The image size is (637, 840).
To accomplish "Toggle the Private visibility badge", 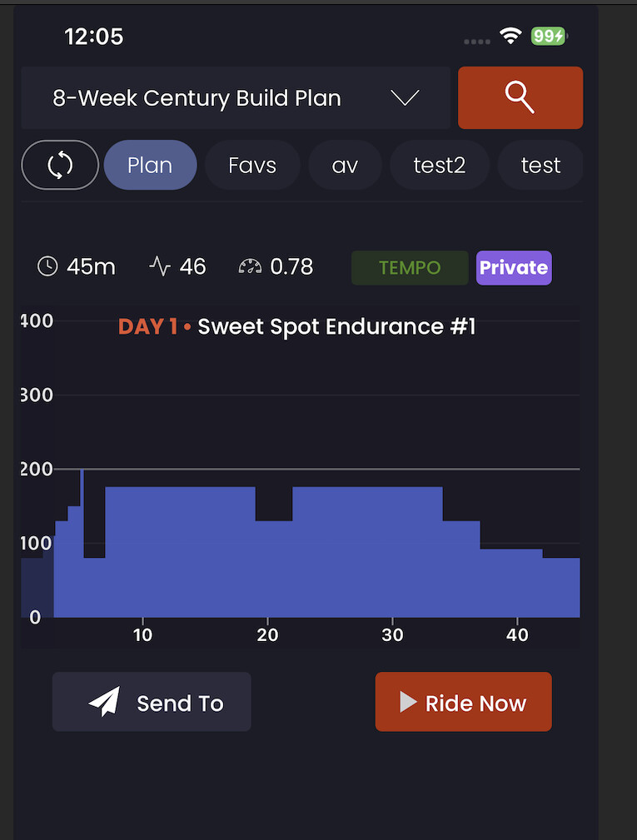I will coord(514,268).
